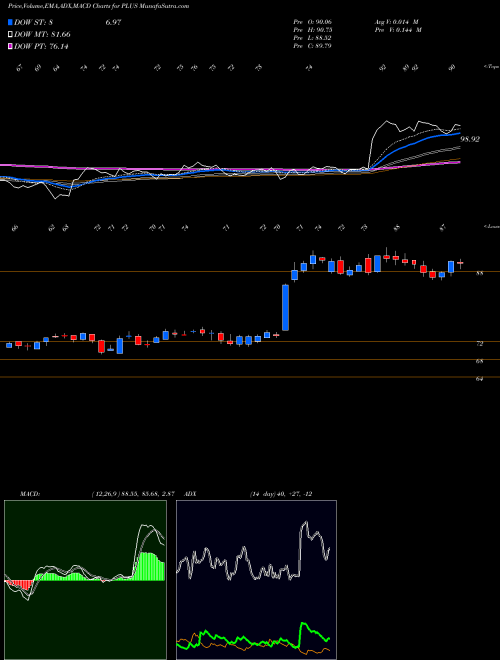Viewport: 500px width, 660px height.
Task: Click the magenta DOW PT legend swatch
Action: tap(11, 46)
